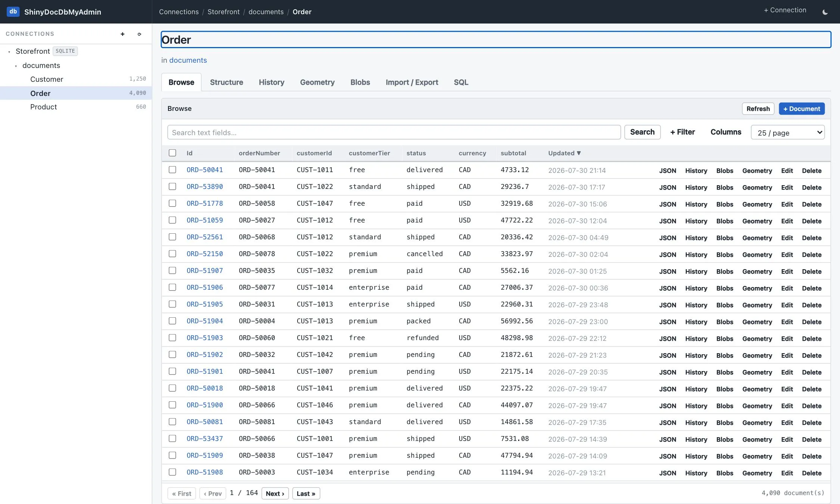This screenshot has width=840, height=504.
Task: Focus the Search text fields input
Action: click(x=394, y=132)
